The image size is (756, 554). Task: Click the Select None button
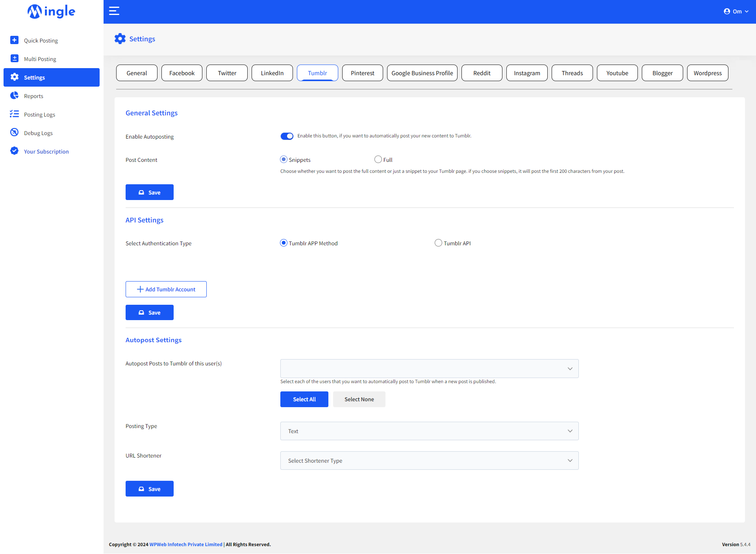click(359, 399)
